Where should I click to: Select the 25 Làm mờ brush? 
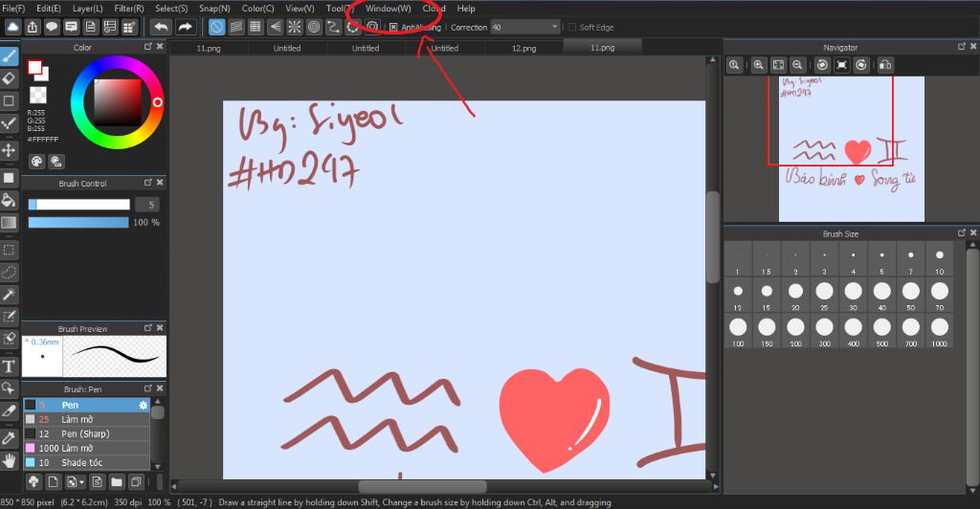tap(86, 420)
